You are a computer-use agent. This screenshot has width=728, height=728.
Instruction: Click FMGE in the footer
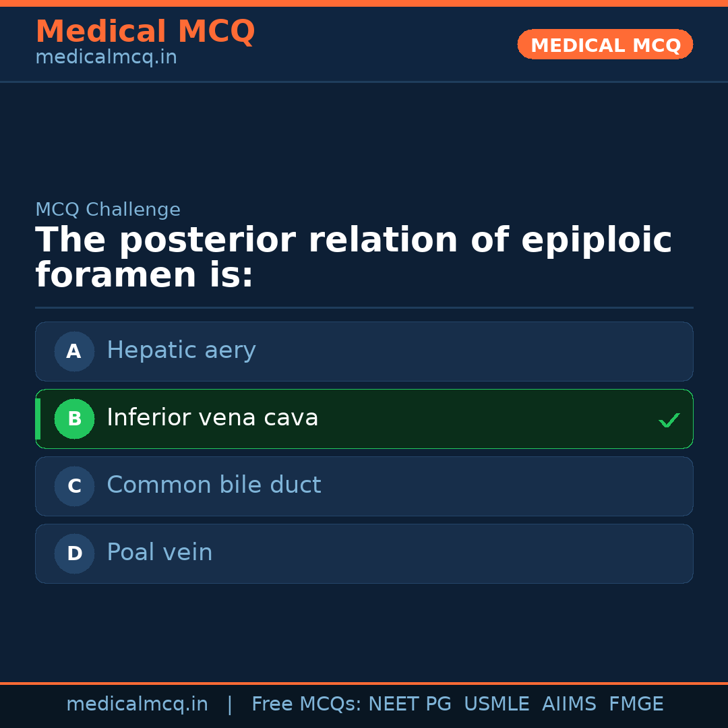click(636, 704)
